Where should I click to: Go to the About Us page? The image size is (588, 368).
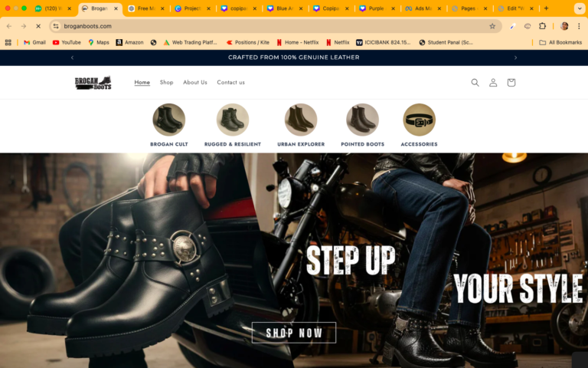pos(194,83)
